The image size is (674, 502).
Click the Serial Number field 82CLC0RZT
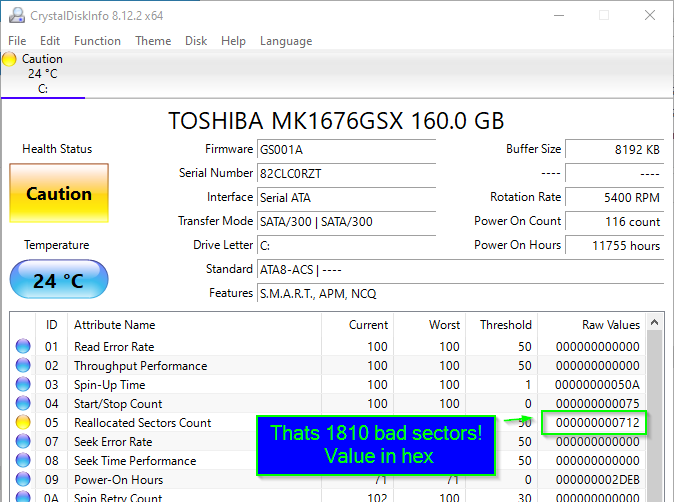click(x=346, y=174)
